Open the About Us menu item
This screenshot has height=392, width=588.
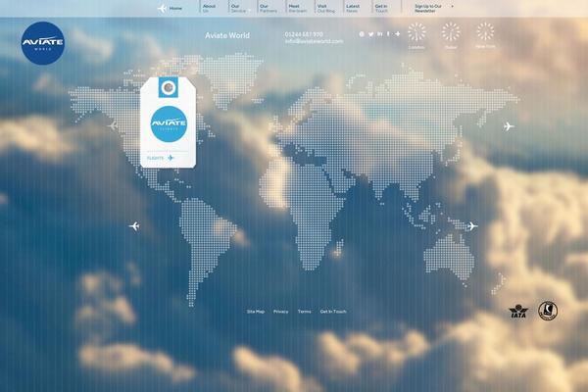[x=209, y=8]
